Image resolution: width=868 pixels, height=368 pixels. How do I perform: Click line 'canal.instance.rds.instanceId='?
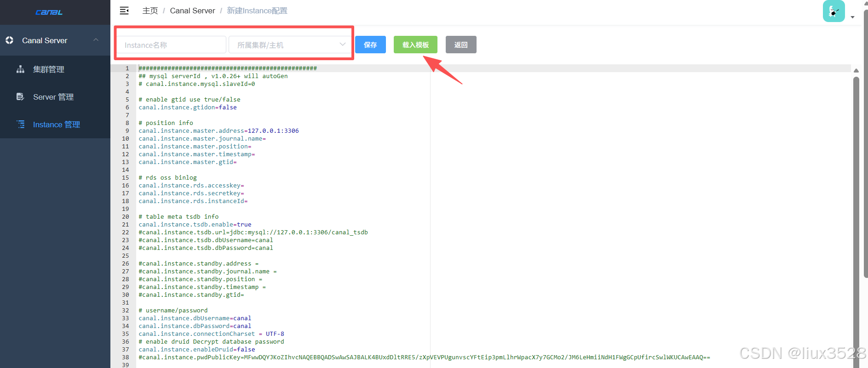pyautogui.click(x=193, y=201)
